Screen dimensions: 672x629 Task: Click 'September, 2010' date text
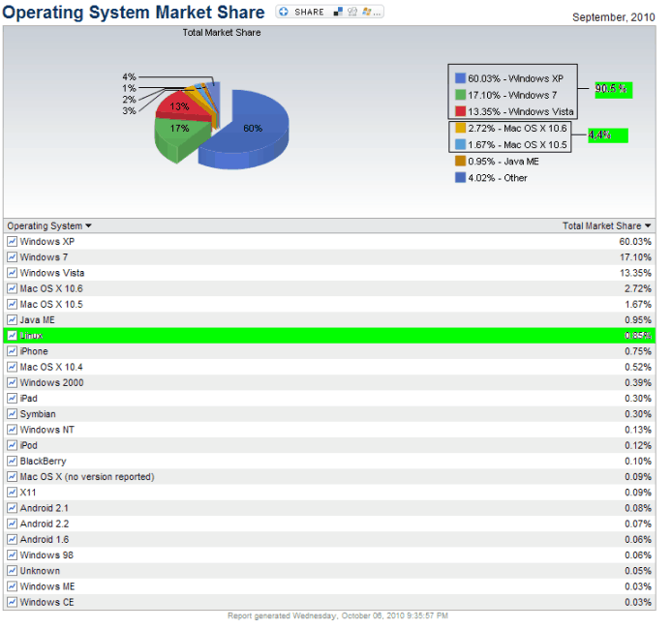tap(613, 17)
